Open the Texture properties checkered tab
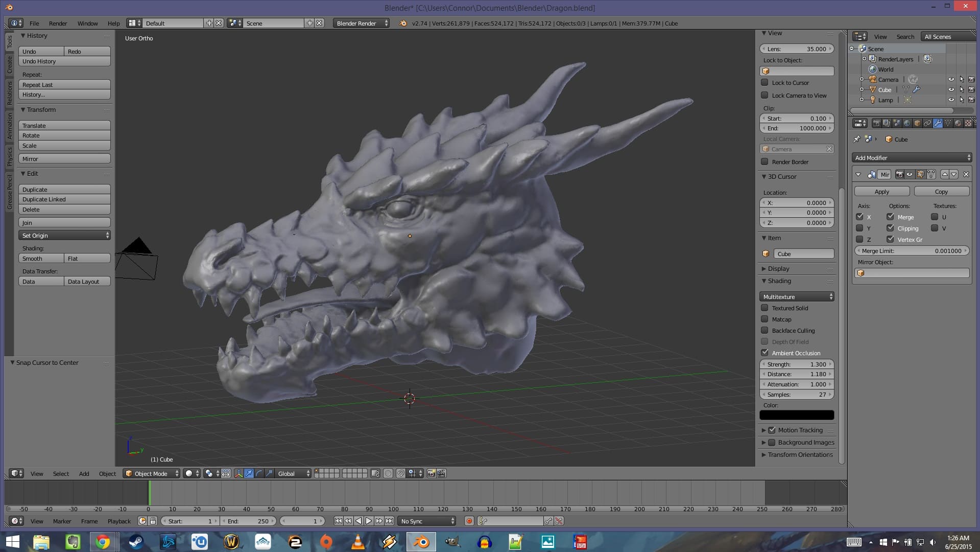Image resolution: width=980 pixels, height=552 pixels. click(968, 124)
